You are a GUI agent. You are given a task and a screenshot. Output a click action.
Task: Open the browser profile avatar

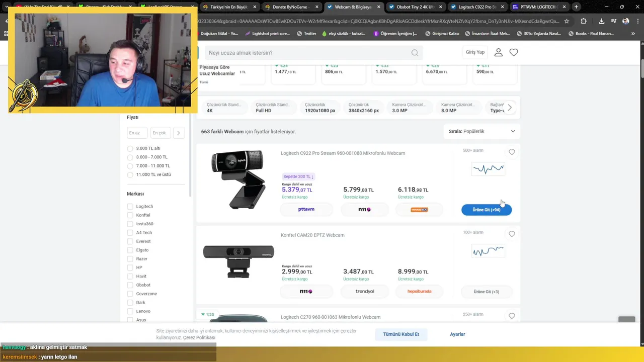click(x=626, y=21)
